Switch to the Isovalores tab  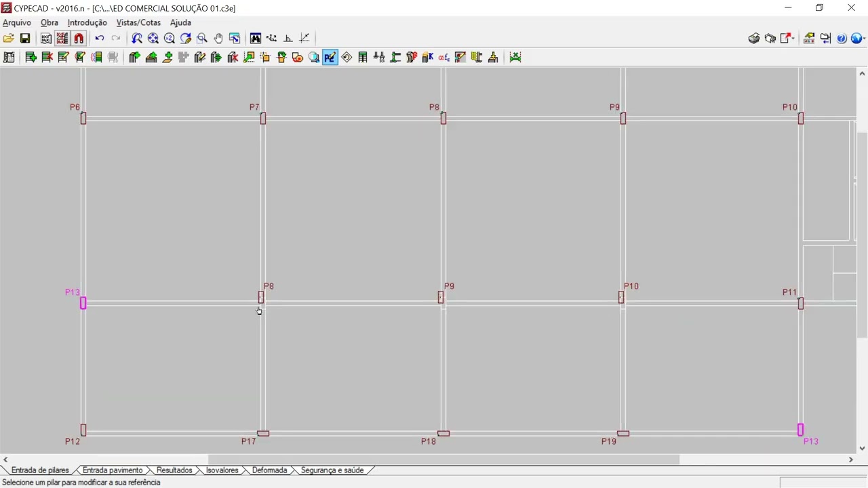tap(222, 470)
